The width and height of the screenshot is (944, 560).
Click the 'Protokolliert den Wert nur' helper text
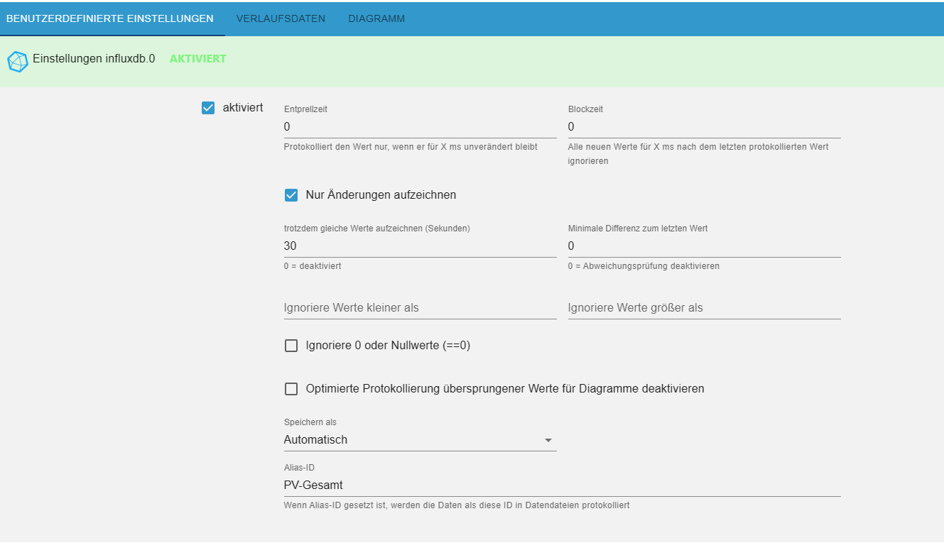point(411,147)
